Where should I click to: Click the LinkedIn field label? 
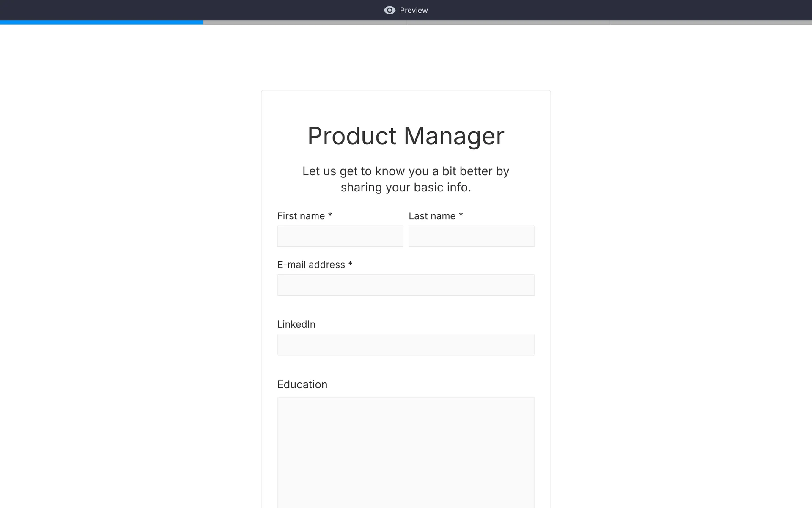click(296, 324)
